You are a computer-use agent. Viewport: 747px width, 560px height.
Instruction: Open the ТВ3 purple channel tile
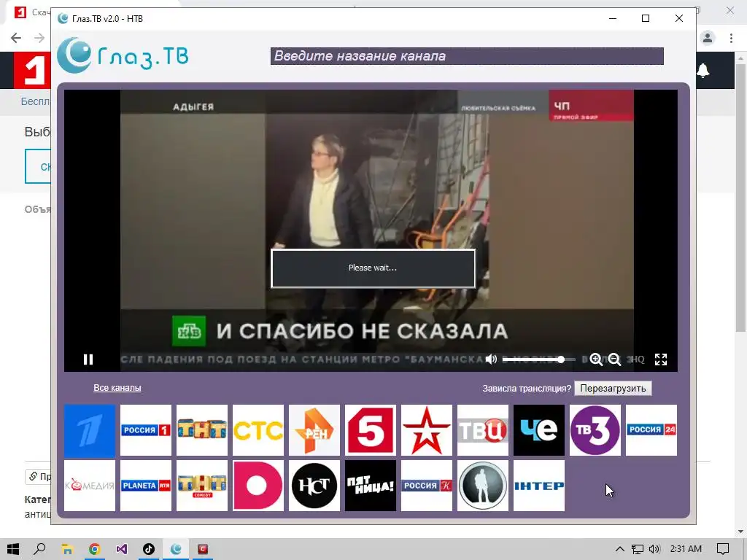(595, 430)
